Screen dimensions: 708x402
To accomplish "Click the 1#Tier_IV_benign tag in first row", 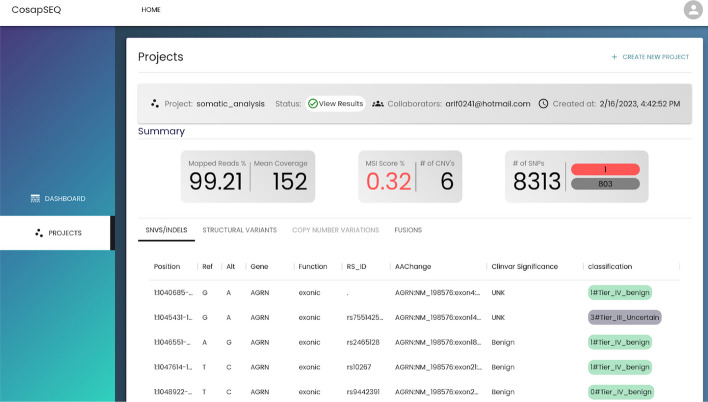I will coord(620,293).
